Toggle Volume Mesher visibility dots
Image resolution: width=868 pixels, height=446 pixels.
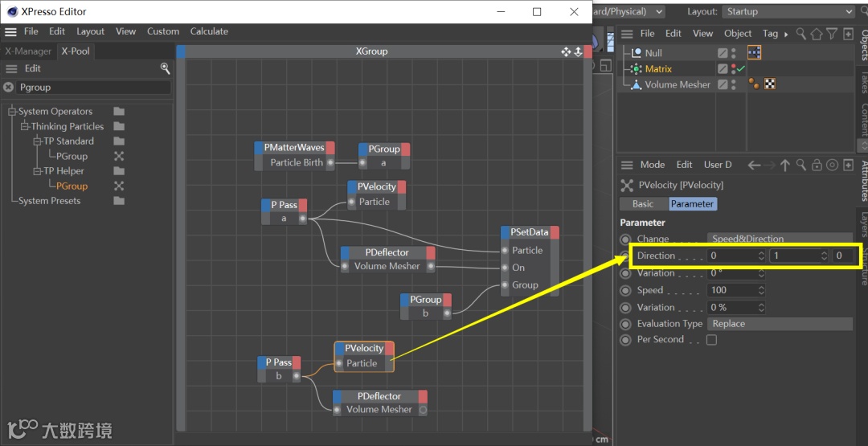click(734, 84)
